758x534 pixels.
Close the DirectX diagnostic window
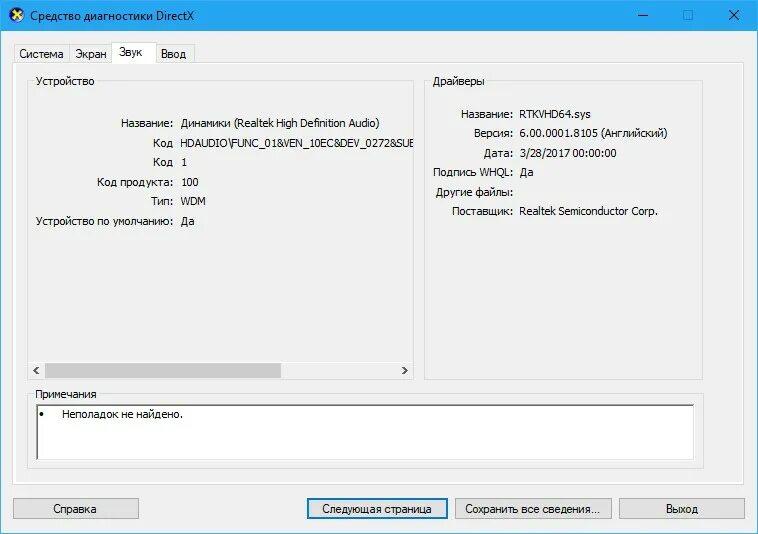click(733, 15)
